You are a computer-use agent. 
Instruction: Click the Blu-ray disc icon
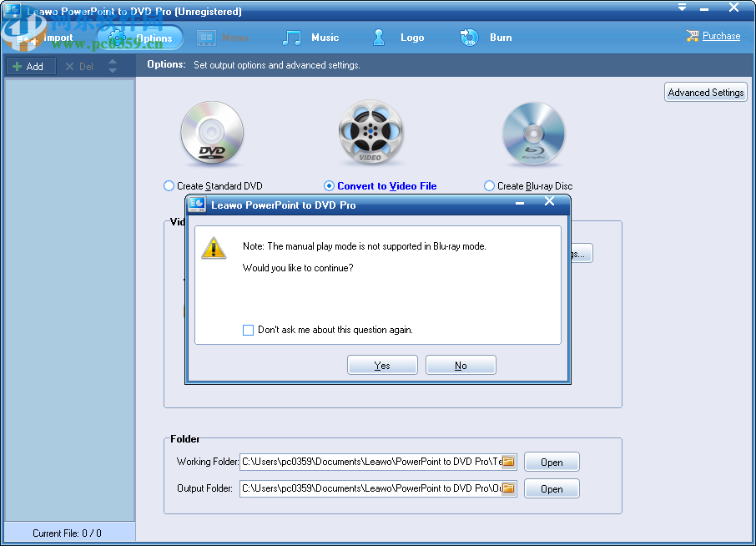click(533, 132)
